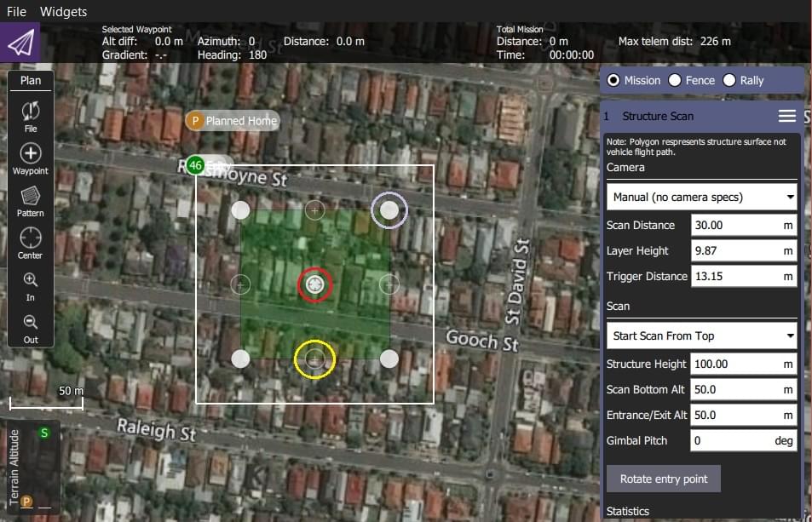Select the Mission radio button
Screen dimensions: 812x522
(613, 80)
